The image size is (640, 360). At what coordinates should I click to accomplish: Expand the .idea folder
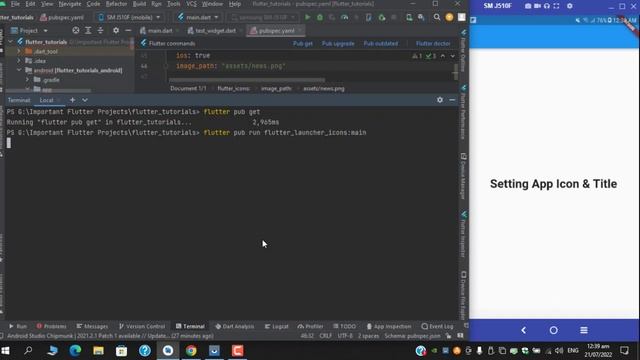(x=19, y=61)
